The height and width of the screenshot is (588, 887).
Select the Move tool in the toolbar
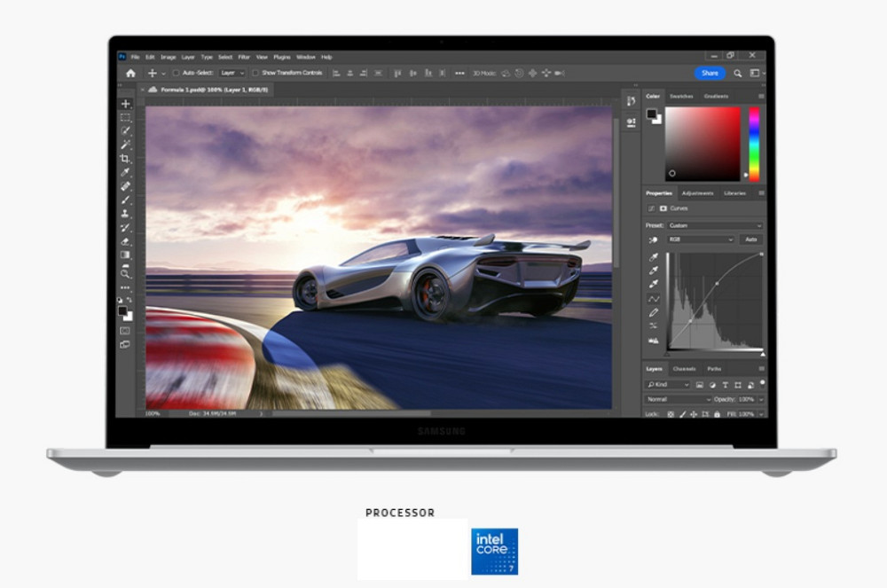pos(124,102)
